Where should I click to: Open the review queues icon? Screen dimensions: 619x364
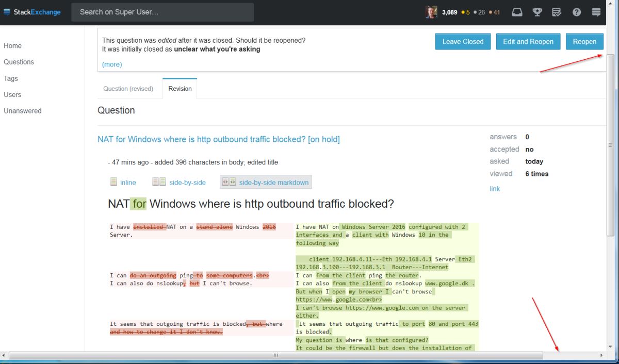[x=557, y=12]
